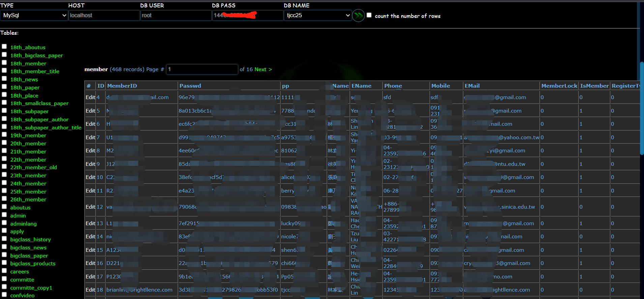Screen dimensions: 644x299
Task: Open the 26th_member table
Action: pyautogui.click(x=28, y=199)
